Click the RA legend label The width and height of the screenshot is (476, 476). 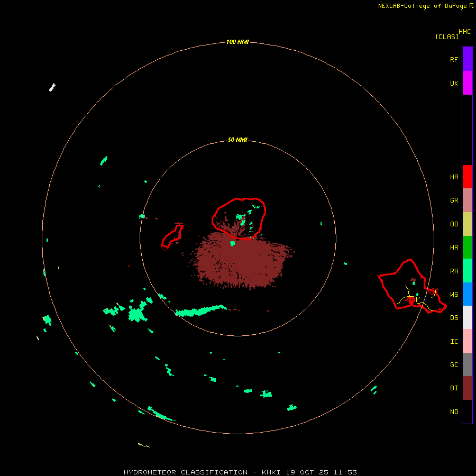454,271
